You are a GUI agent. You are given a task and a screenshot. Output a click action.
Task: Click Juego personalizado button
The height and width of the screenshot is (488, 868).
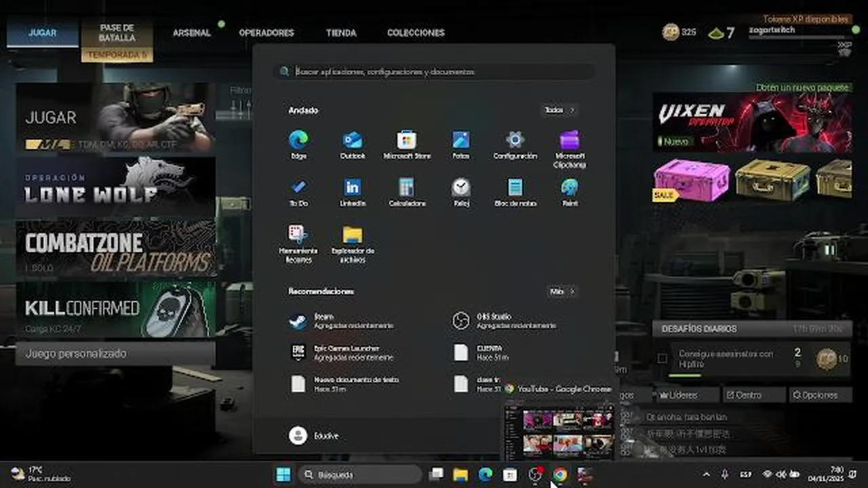(115, 353)
